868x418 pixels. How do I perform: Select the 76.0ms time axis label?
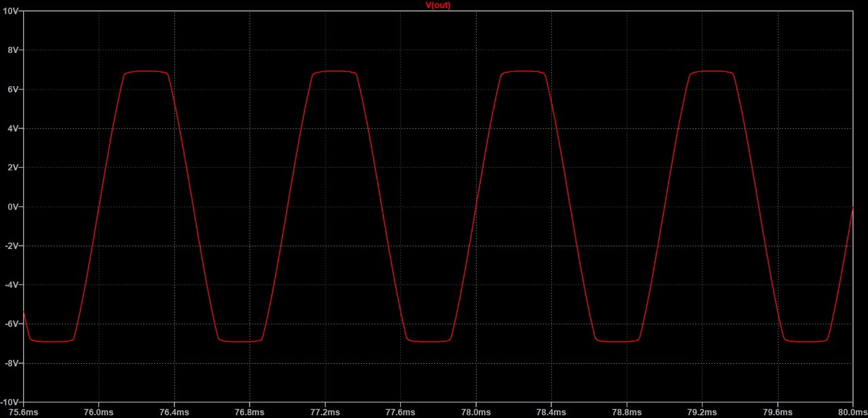coord(99,411)
